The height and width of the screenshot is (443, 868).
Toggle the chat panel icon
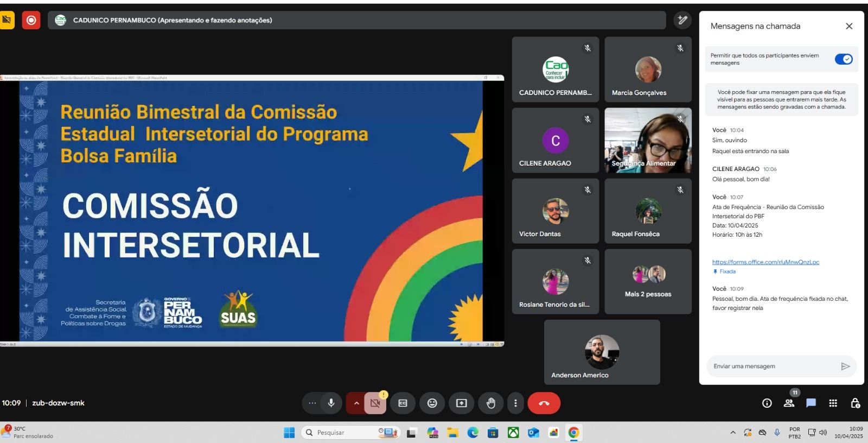pyautogui.click(x=811, y=403)
